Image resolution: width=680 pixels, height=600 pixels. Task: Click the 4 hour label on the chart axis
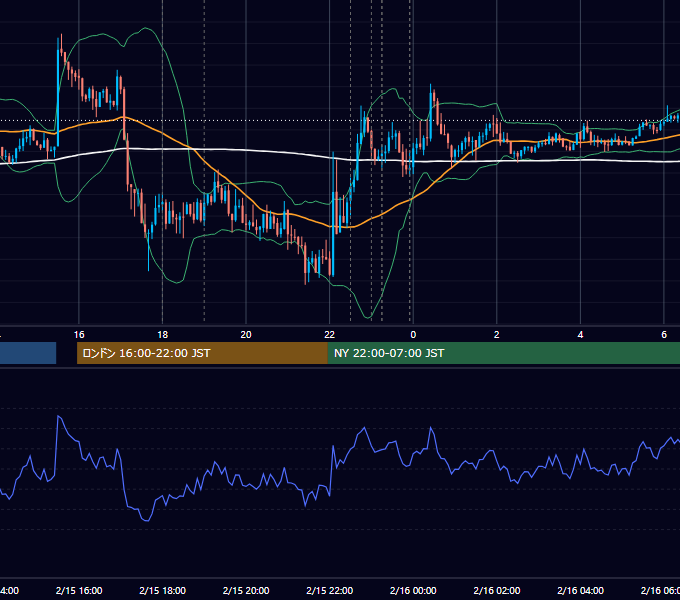(580, 335)
